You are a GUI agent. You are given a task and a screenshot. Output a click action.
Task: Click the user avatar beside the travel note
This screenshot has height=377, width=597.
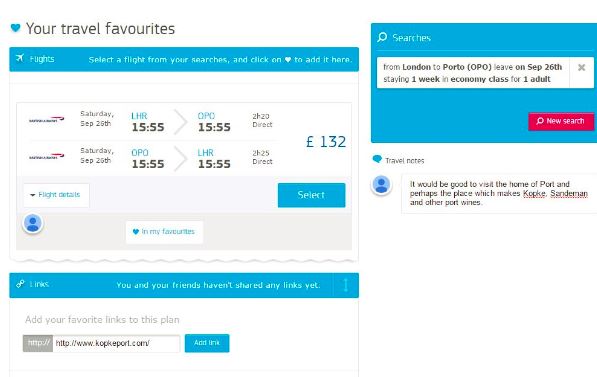tap(381, 185)
